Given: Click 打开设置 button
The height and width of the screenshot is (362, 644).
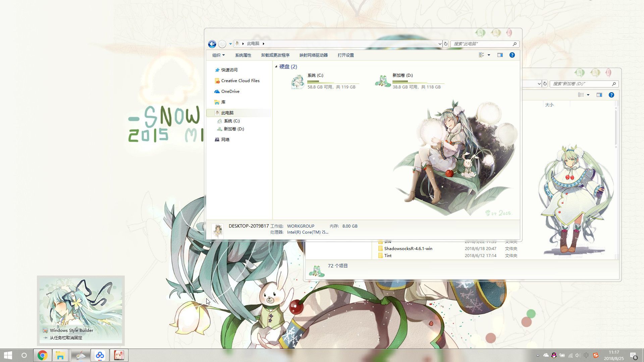Looking at the screenshot, I should pyautogui.click(x=346, y=55).
